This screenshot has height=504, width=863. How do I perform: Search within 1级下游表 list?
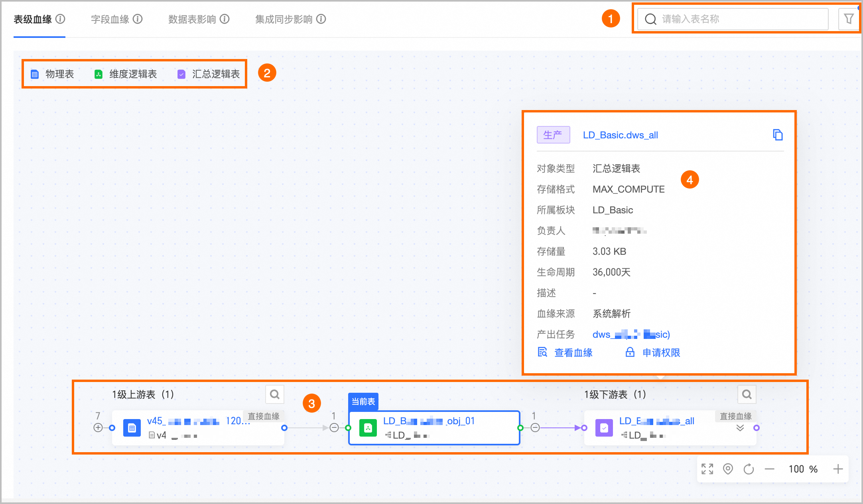(747, 394)
